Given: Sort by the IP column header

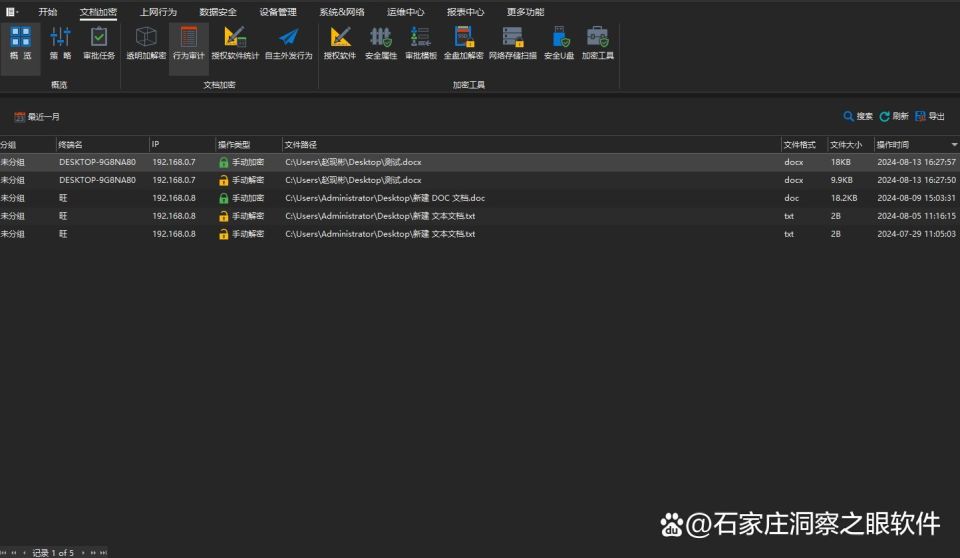Looking at the screenshot, I should click(182, 145).
